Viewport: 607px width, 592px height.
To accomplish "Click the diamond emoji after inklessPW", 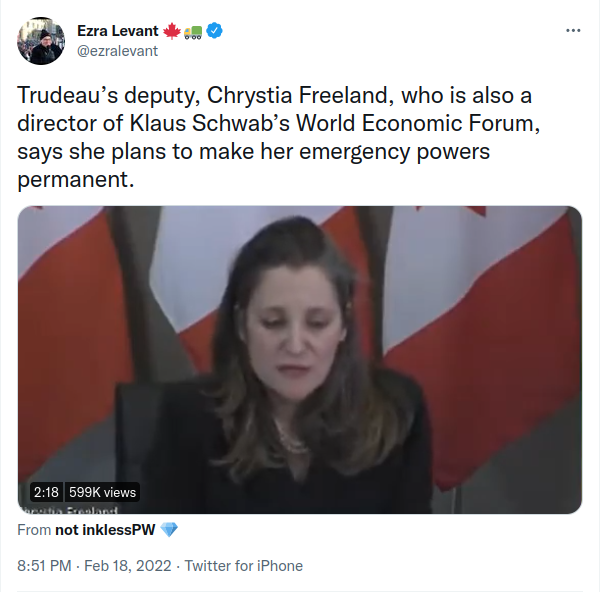I will pos(168,530).
